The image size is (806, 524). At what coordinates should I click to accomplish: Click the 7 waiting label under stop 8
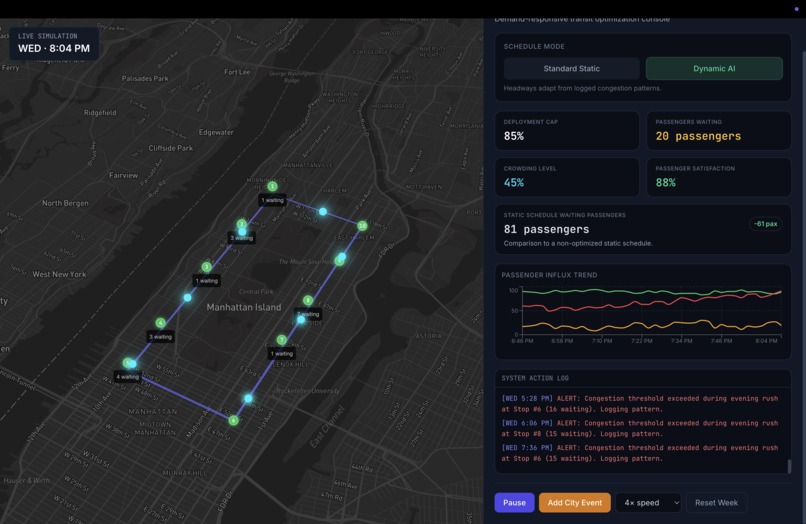click(308, 314)
